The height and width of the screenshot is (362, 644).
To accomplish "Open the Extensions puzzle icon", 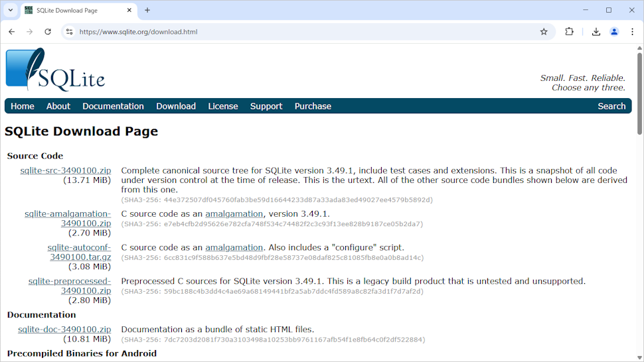I will (569, 32).
